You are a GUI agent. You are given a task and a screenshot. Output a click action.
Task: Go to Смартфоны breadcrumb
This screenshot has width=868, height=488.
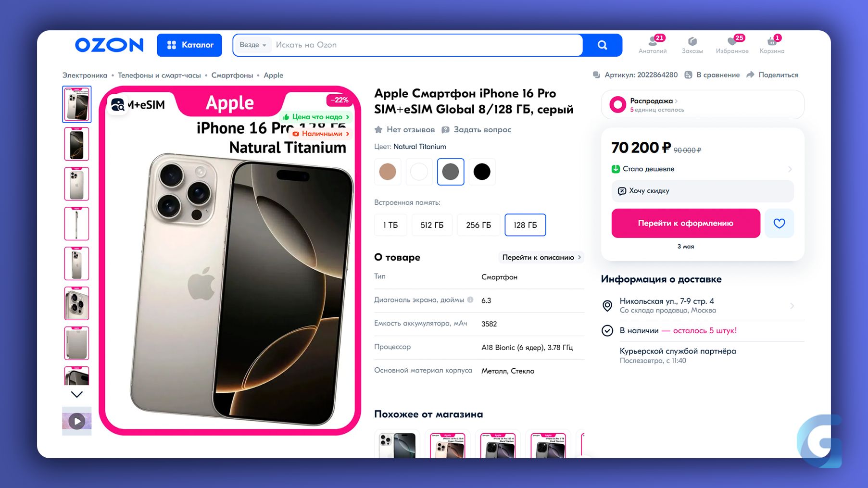[232, 75]
